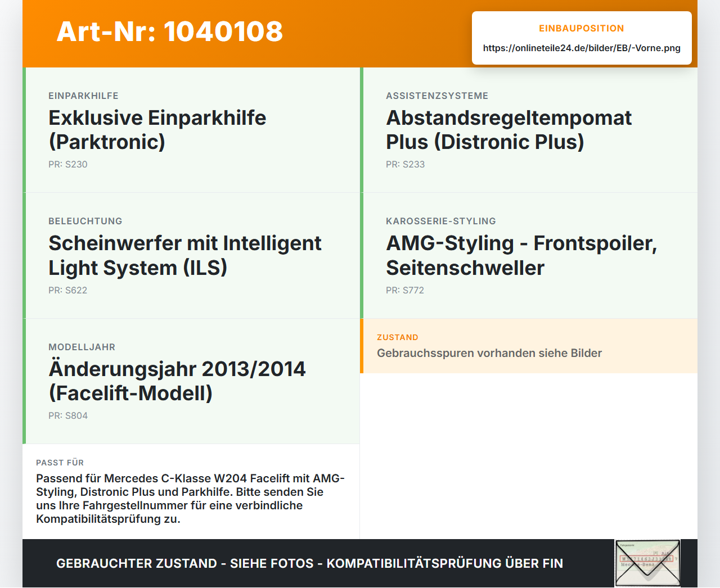Click the Art-Nr: 1040108 heading

pos(170,31)
